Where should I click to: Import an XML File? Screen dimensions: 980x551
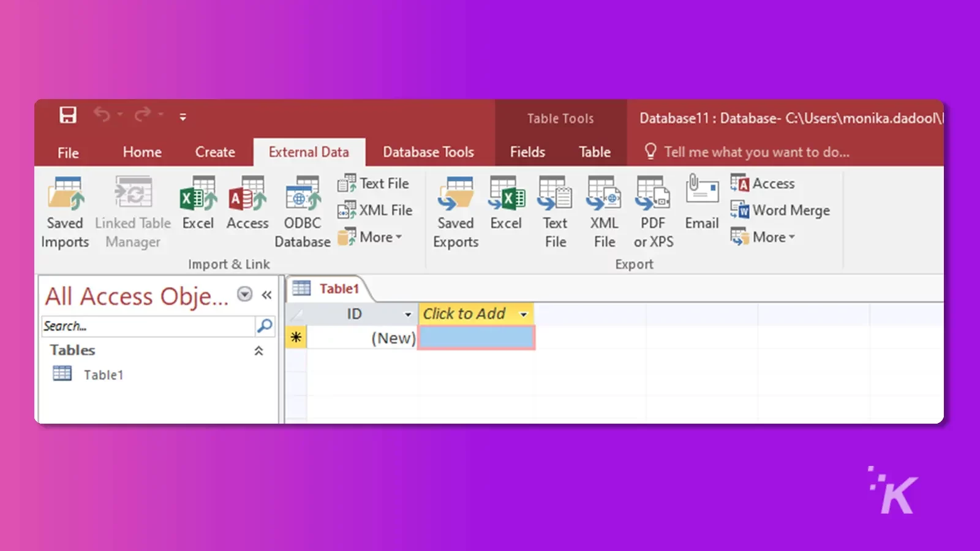(x=375, y=210)
